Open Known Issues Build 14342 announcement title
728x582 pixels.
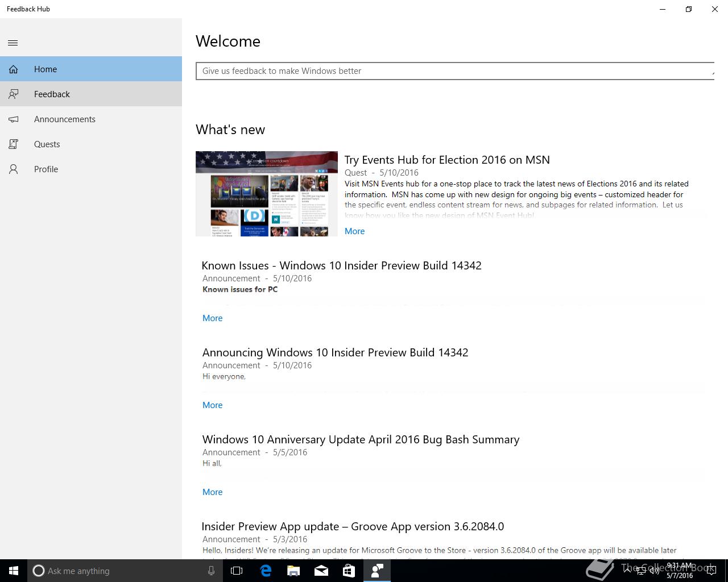[342, 265]
